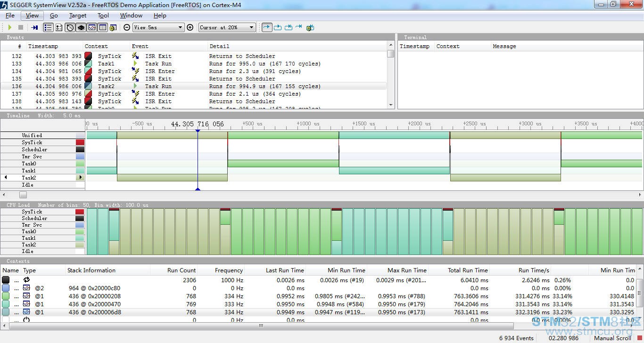Click the Task Run arrow icon in event 133
Viewport: 644px width, 343px height.
136,64
